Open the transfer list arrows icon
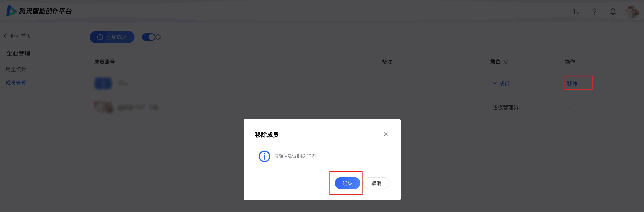 575,12
